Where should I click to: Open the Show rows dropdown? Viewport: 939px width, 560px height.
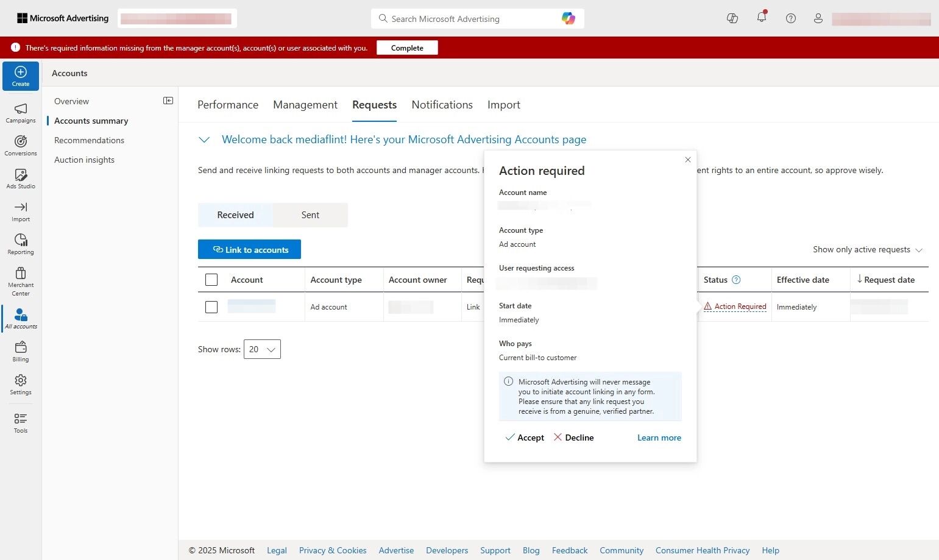pos(262,349)
